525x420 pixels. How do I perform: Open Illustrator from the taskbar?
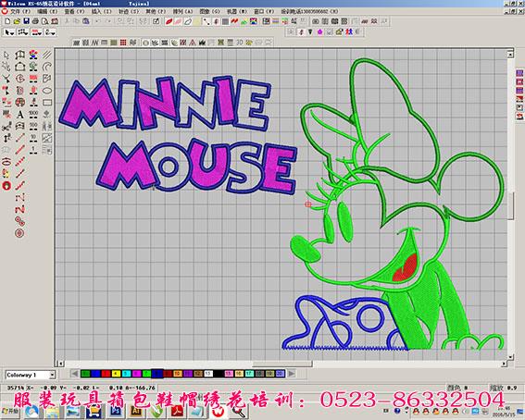(136, 412)
